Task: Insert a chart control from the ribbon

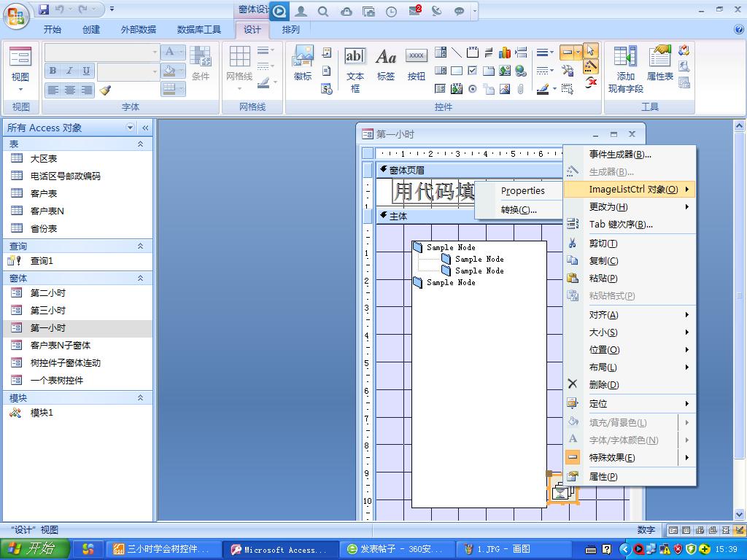Action: pos(505,52)
